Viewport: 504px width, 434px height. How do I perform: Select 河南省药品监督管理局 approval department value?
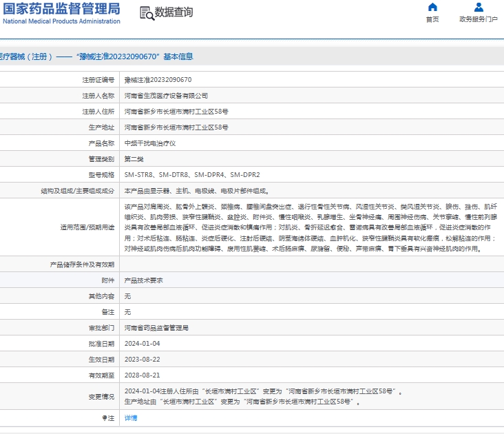coord(156,328)
